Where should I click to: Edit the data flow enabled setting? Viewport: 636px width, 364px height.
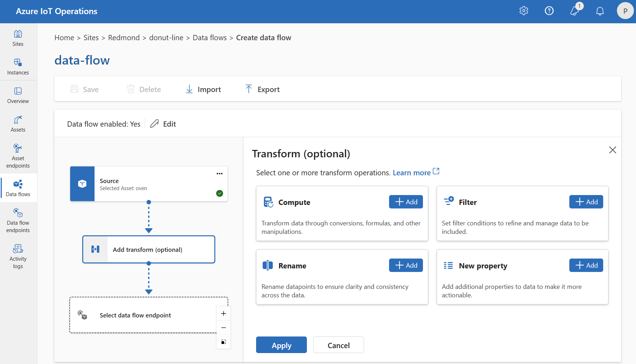[x=163, y=124]
